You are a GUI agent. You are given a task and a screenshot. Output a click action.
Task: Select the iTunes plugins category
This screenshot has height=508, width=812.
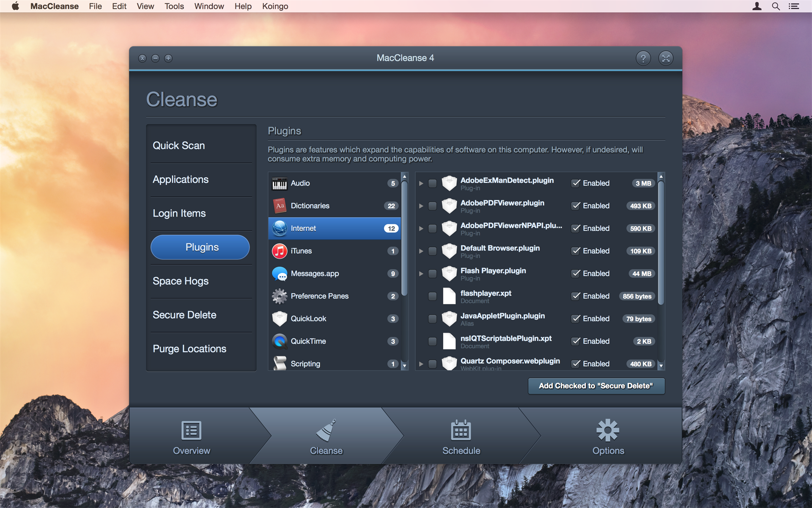[335, 251]
